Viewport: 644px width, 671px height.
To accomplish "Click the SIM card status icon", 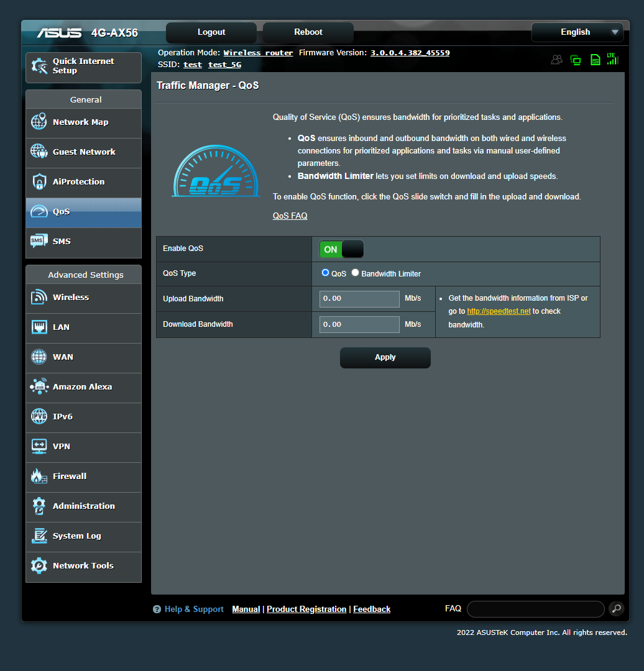I will coord(595,60).
